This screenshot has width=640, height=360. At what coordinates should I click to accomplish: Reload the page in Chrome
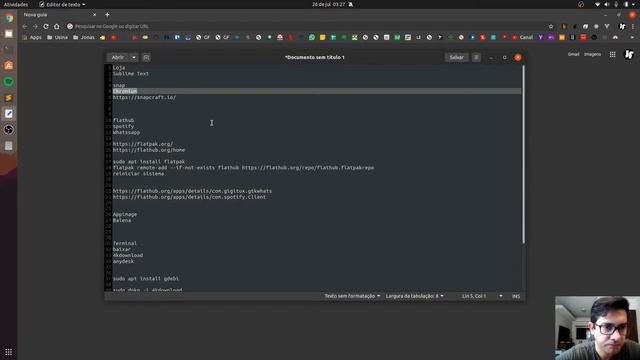[46, 26]
